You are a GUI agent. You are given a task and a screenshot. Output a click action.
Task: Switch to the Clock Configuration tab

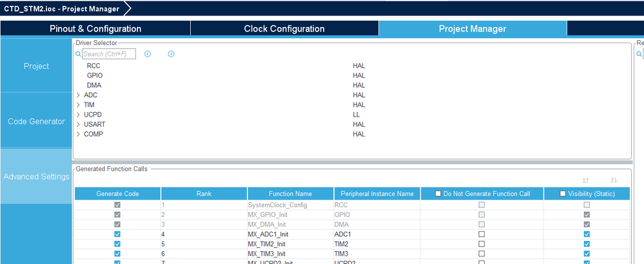(284, 29)
